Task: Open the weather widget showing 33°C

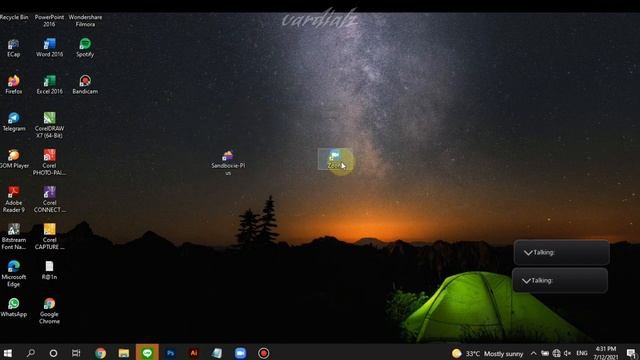Action: click(487, 353)
